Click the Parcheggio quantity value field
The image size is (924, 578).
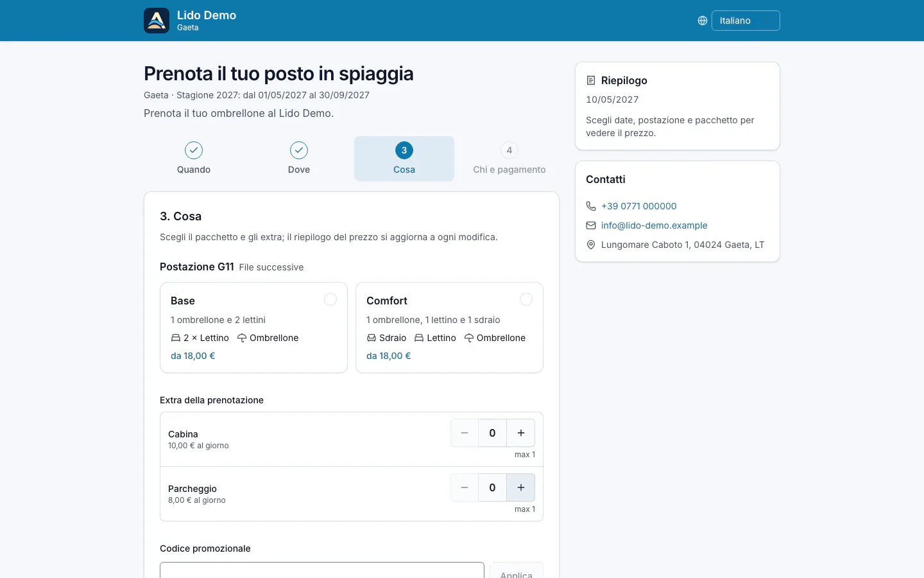tap(493, 487)
